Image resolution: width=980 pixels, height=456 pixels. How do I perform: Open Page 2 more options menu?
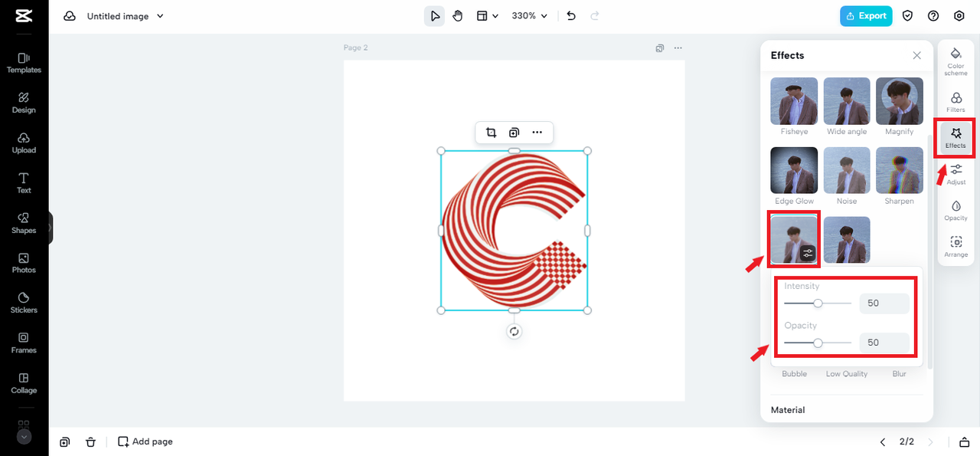coord(678,48)
